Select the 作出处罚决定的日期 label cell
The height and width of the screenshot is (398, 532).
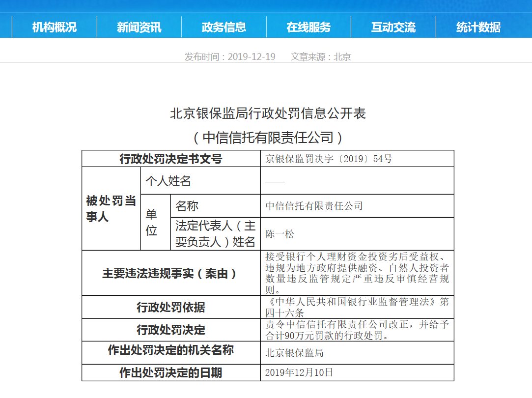171,373
